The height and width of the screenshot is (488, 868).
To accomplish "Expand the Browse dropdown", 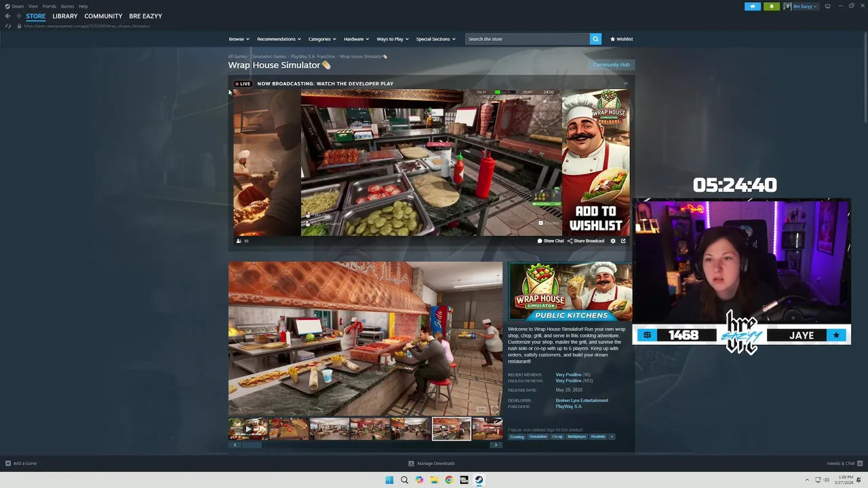I will [x=239, y=39].
